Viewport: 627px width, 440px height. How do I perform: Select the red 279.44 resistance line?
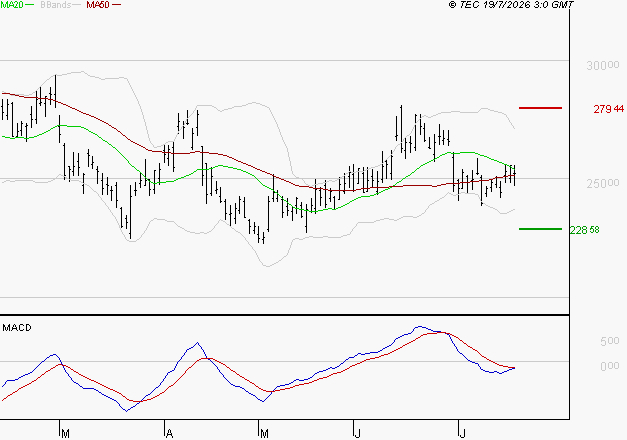tap(540, 108)
